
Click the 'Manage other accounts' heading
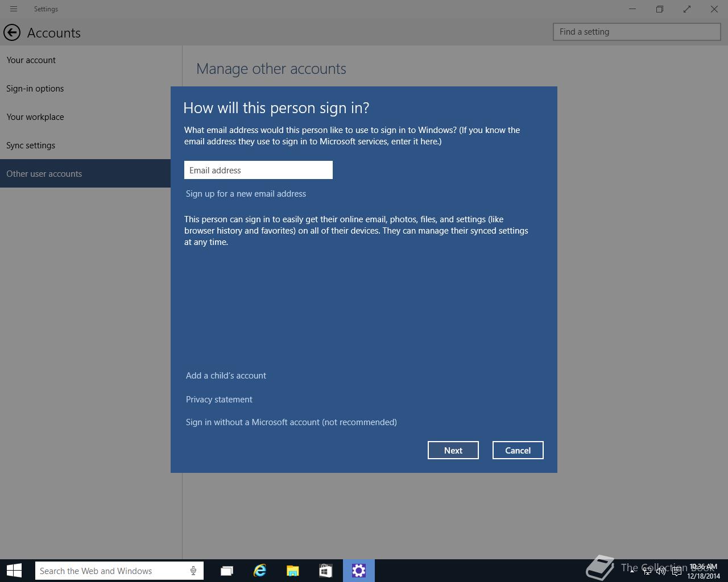tap(271, 69)
